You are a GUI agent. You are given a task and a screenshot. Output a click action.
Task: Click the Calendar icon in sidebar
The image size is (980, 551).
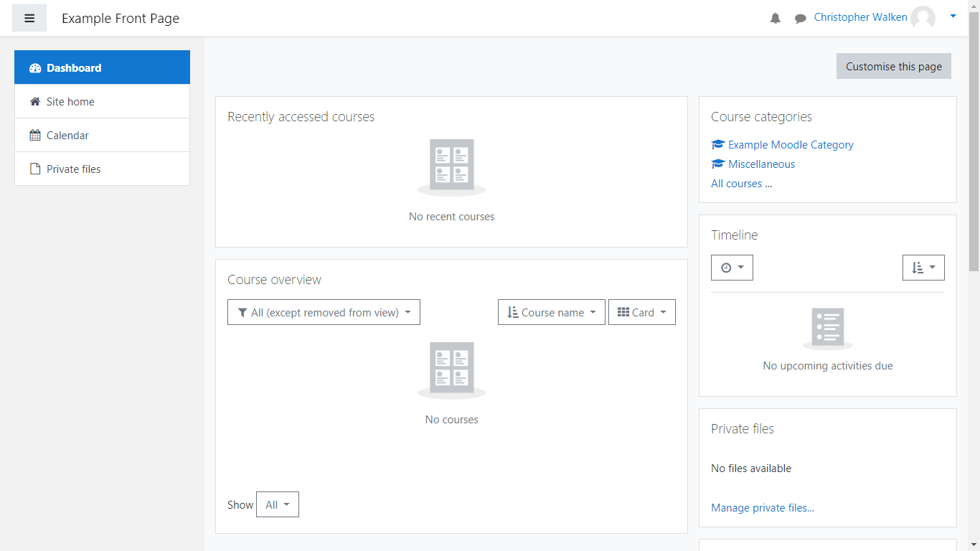(x=35, y=136)
